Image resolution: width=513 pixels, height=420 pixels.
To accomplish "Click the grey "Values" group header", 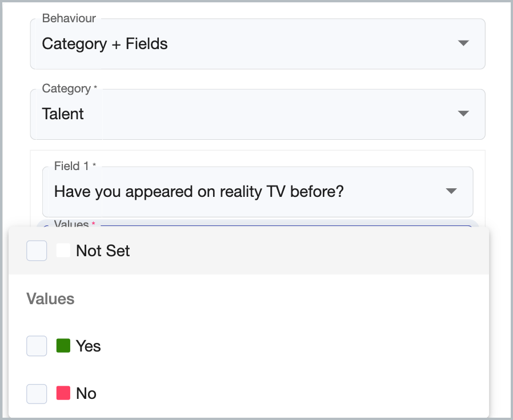I will coord(50,299).
